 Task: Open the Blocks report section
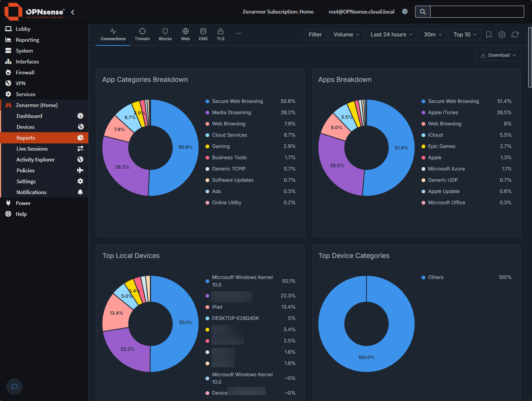[x=165, y=34]
